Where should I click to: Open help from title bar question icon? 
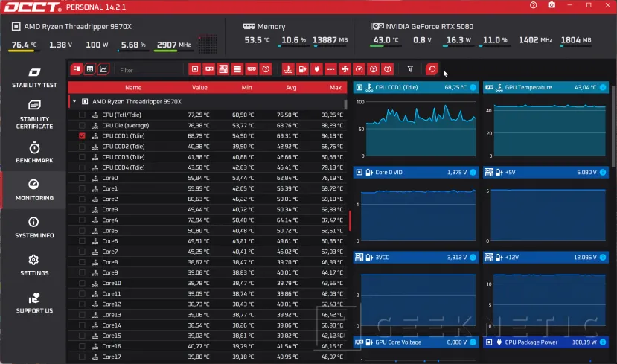(x=533, y=5)
